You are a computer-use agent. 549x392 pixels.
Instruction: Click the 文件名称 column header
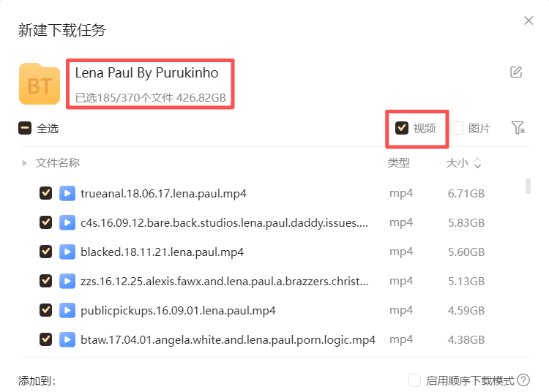click(x=58, y=163)
